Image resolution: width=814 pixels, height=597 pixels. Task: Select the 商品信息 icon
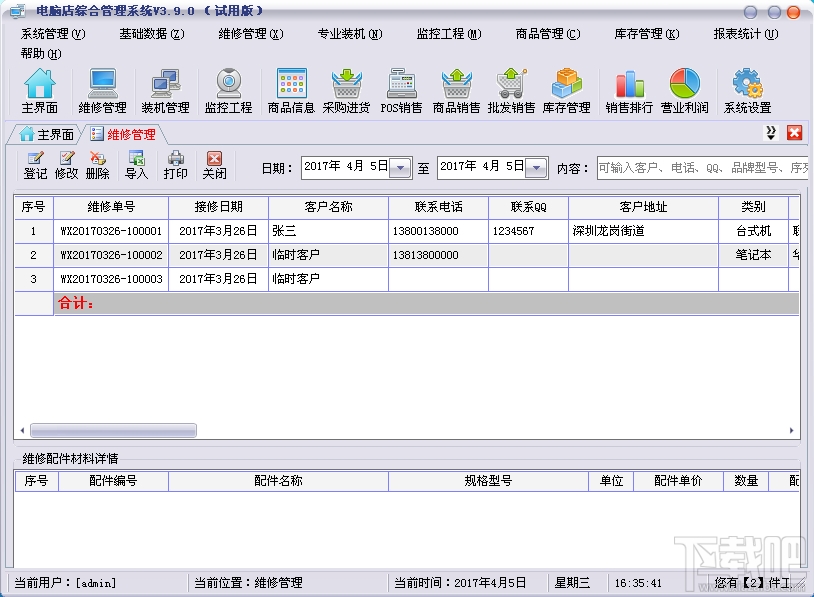point(290,88)
